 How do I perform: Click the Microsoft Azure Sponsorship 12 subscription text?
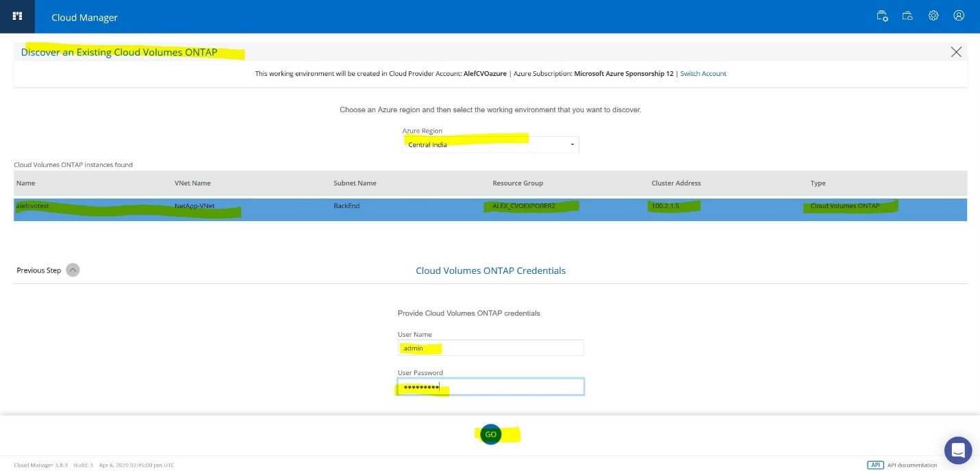624,74
